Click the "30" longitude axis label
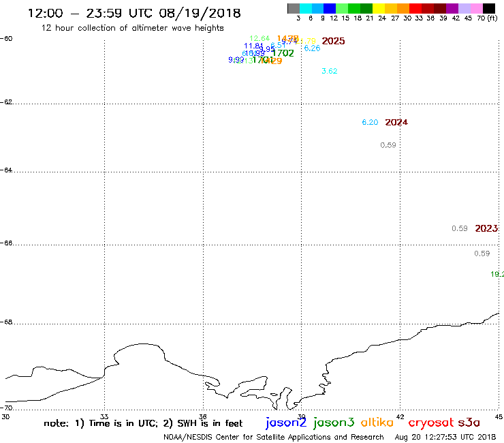This screenshot has height=443, width=504. (5, 417)
